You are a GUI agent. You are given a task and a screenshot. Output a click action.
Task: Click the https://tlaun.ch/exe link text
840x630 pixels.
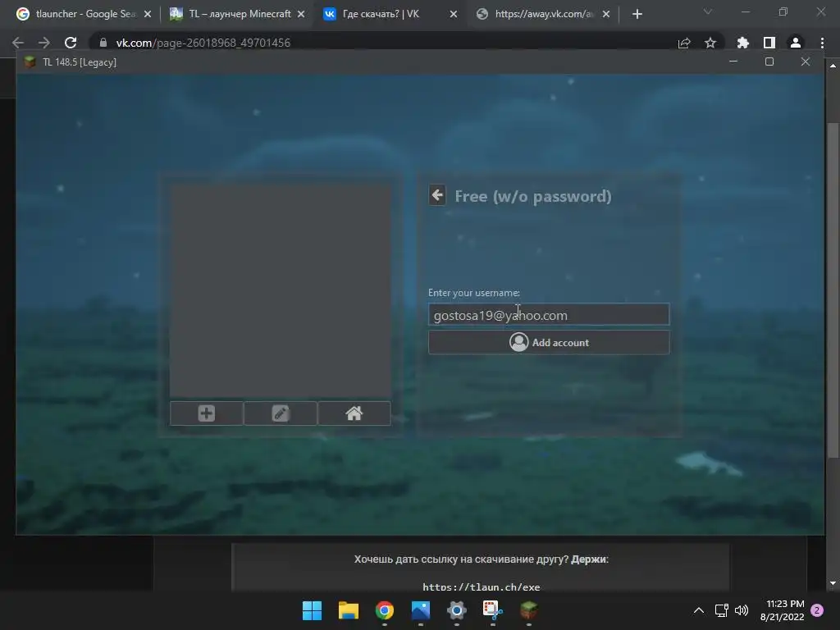[481, 587]
